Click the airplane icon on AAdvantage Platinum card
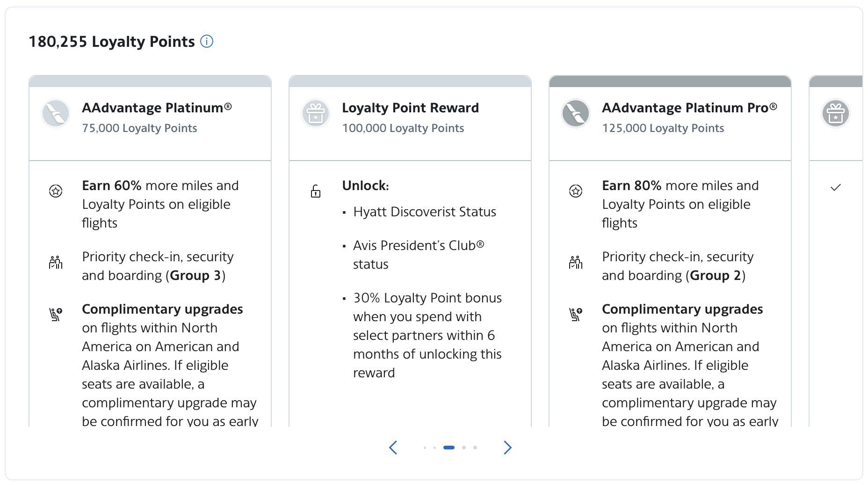868x485 pixels. coord(56,113)
